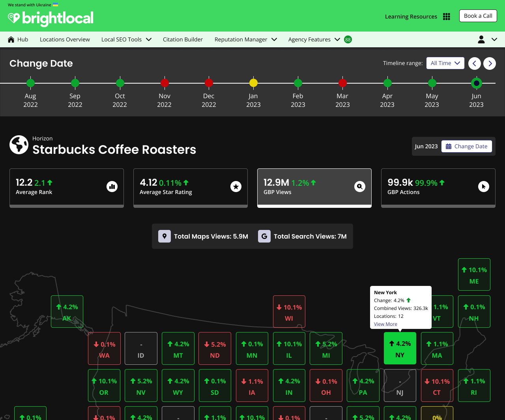Click the MT state tile
Viewport: 505px width, 420px height.
coord(178,348)
